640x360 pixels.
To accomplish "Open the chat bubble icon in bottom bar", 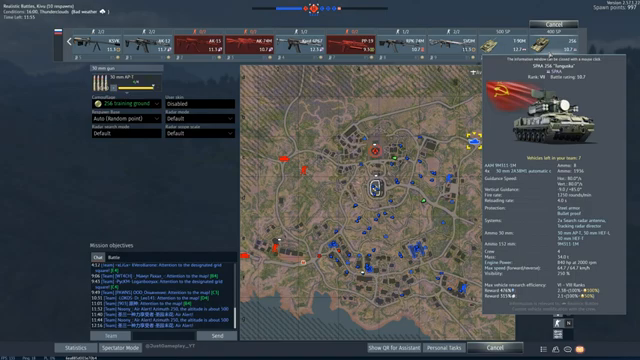I will pos(568,349).
